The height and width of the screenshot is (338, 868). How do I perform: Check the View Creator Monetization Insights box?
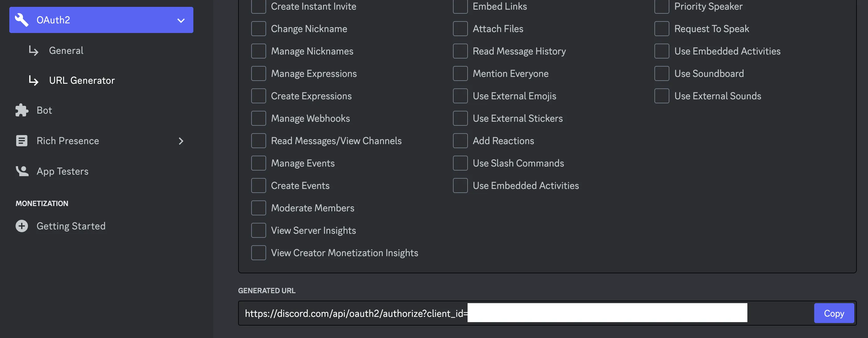tap(258, 253)
